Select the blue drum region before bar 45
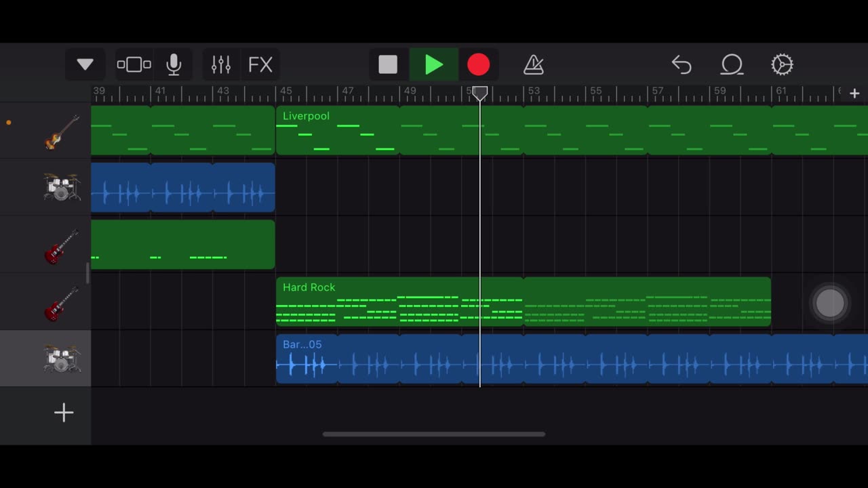 (x=183, y=187)
